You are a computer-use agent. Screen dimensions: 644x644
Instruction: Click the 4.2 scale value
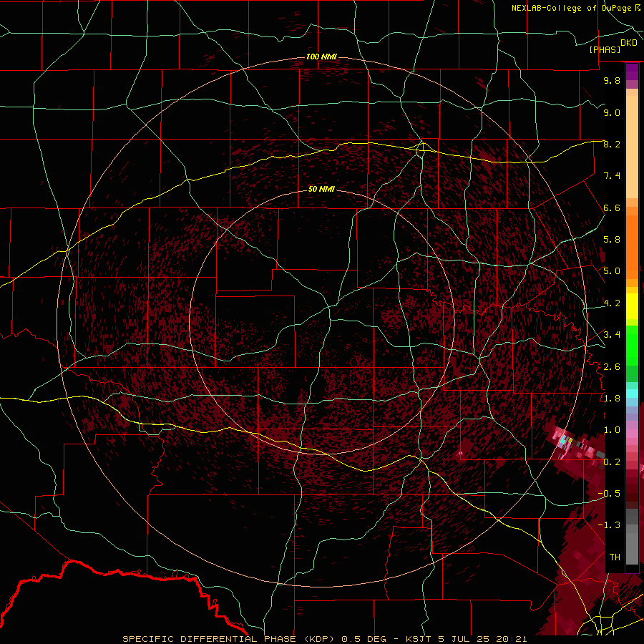(612, 303)
